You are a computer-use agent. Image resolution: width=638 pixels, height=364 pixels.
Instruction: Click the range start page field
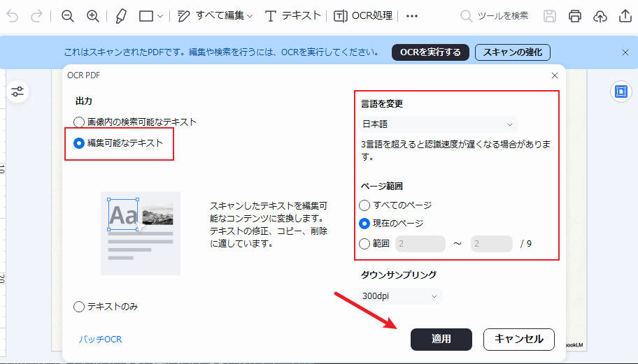point(420,244)
